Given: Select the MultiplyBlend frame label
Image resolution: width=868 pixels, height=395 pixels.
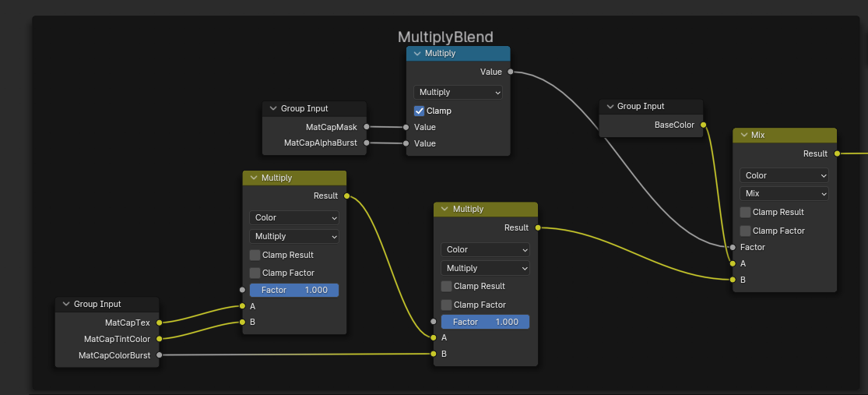Looking at the screenshot, I should tap(445, 37).
